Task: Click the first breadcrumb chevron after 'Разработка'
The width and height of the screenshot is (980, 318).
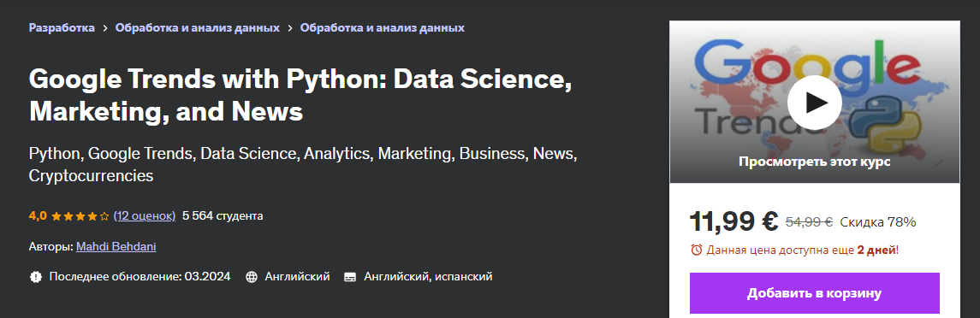Action: click(105, 28)
